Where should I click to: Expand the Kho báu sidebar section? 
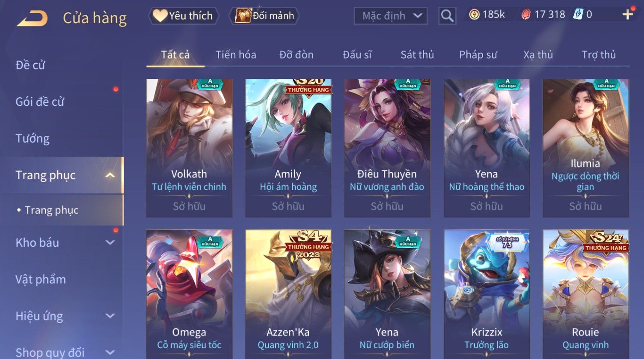[110, 243]
